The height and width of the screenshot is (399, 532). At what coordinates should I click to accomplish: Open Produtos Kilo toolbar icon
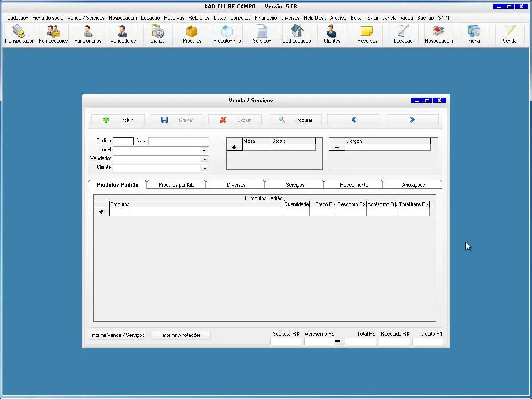pyautogui.click(x=227, y=32)
